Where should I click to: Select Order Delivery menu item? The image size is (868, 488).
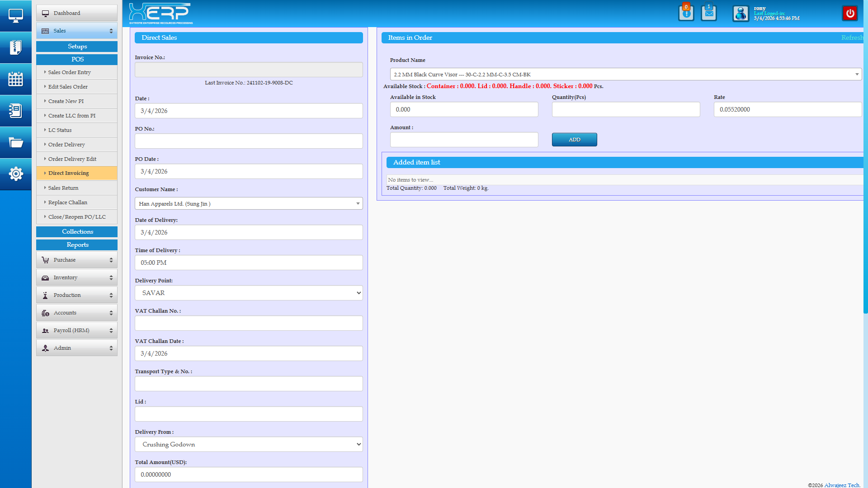(66, 145)
